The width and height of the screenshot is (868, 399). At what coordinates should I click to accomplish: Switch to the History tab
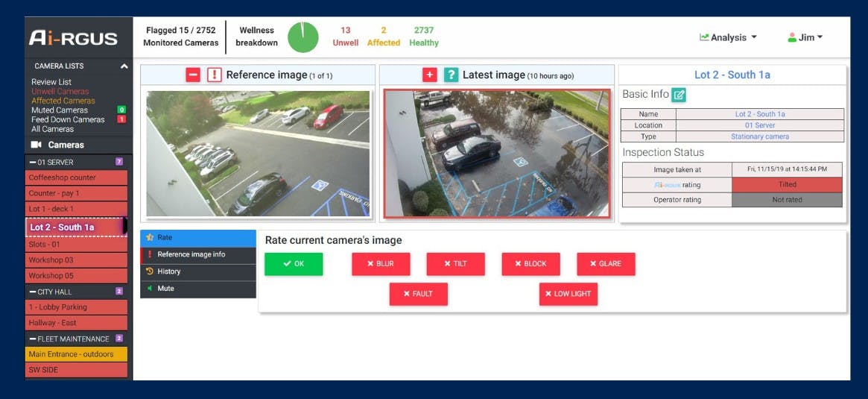pyautogui.click(x=169, y=271)
